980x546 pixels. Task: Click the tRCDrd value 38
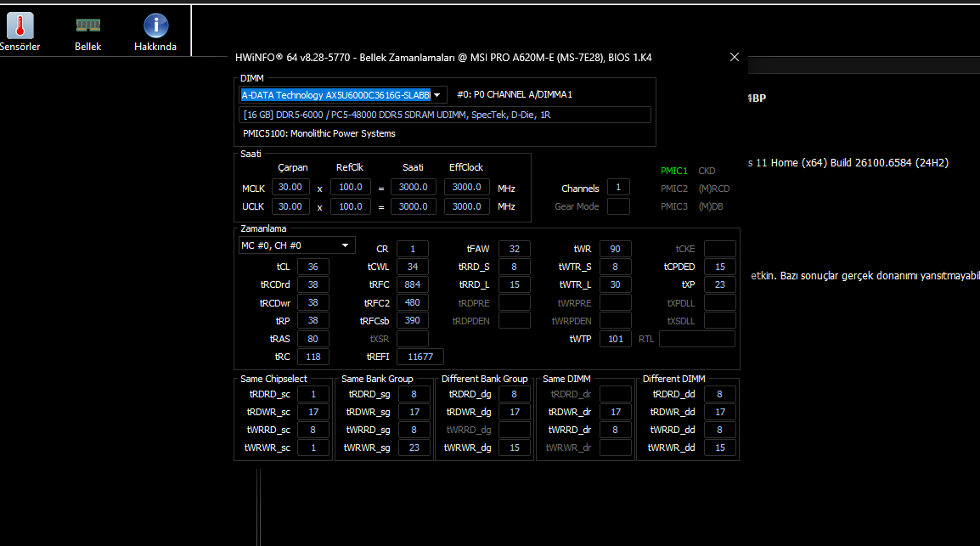[313, 284]
